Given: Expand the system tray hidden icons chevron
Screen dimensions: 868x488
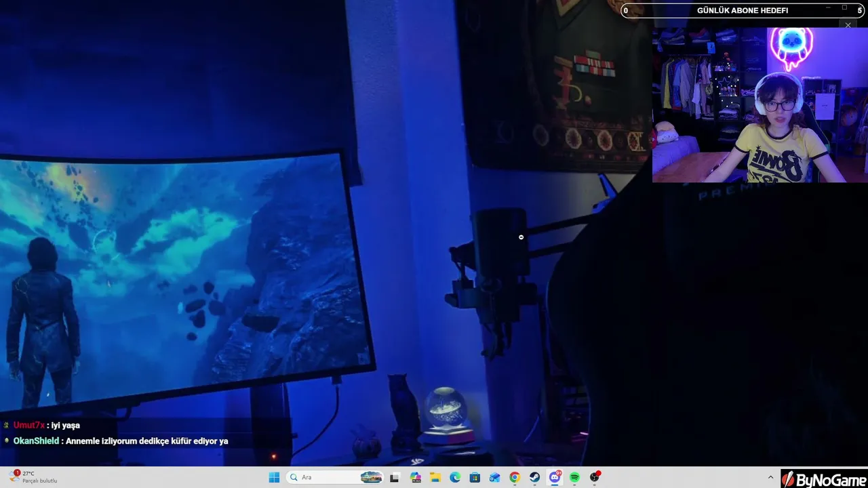Looking at the screenshot, I should point(770,477).
